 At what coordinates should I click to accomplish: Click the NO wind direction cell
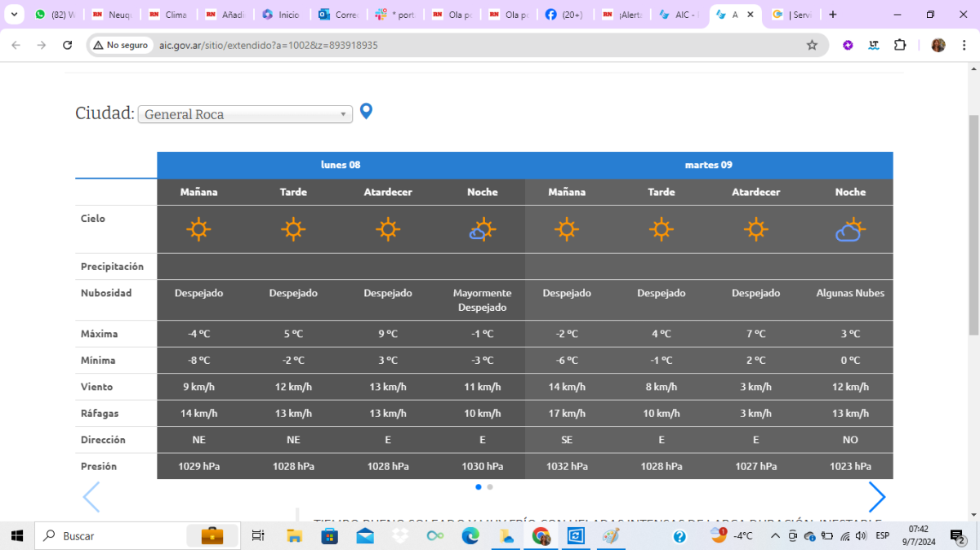850,440
